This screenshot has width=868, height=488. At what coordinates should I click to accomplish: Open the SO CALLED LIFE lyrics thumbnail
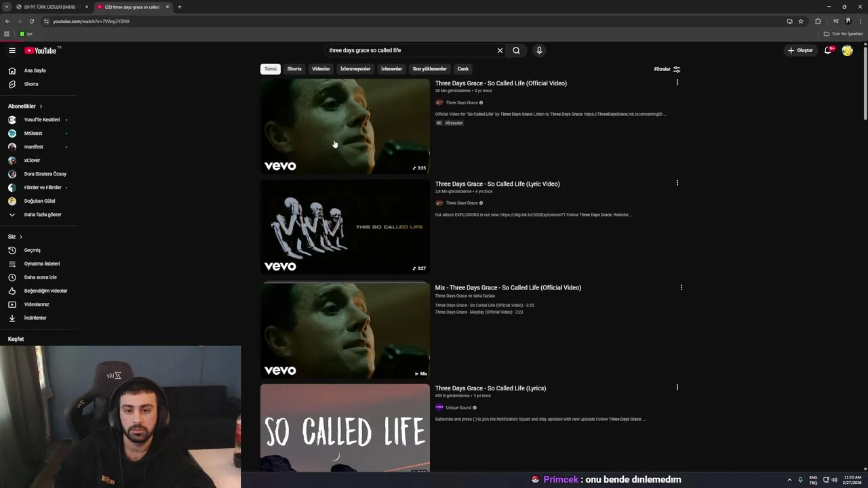pos(345,428)
